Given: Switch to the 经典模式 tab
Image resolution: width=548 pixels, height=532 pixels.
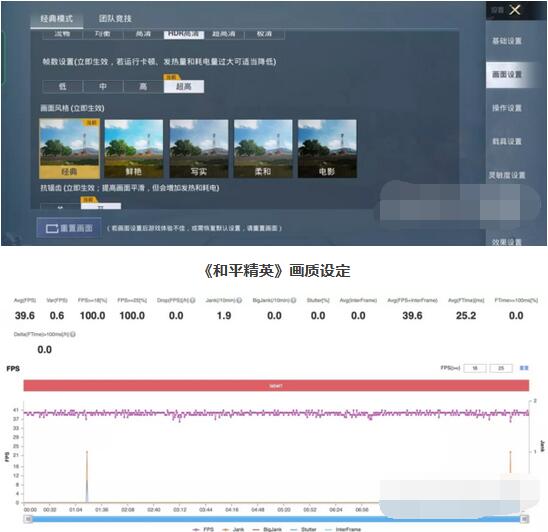Looking at the screenshot, I should pyautogui.click(x=57, y=19).
